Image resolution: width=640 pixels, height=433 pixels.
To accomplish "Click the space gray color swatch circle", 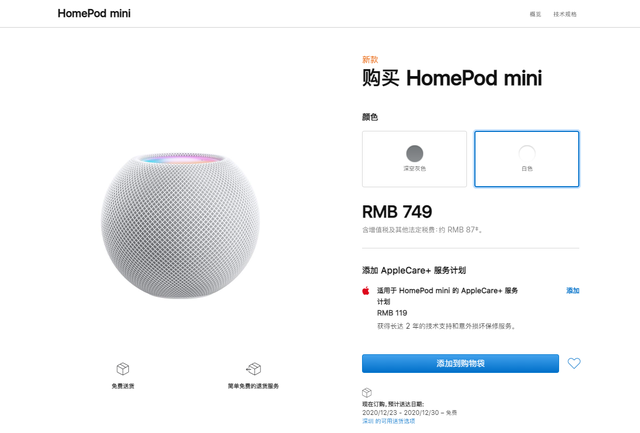I will (414, 153).
